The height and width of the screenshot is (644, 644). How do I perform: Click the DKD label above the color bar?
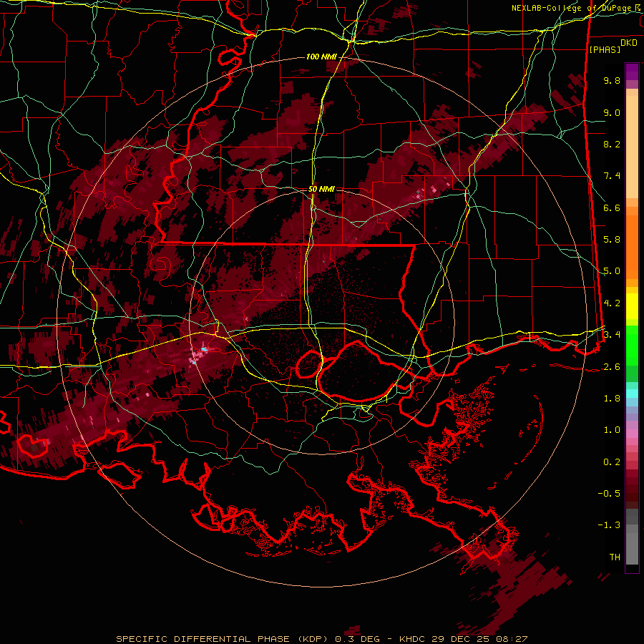click(x=629, y=43)
